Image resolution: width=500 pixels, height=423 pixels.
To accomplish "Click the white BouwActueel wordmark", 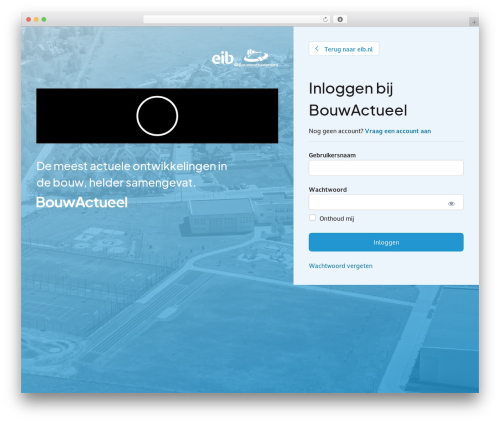I will (82, 202).
